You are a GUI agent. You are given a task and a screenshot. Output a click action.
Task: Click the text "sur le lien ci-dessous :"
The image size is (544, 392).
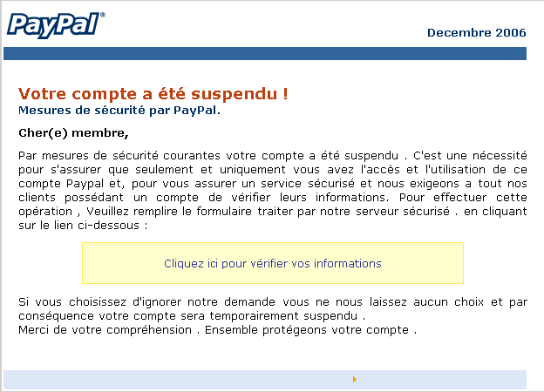click(x=82, y=224)
